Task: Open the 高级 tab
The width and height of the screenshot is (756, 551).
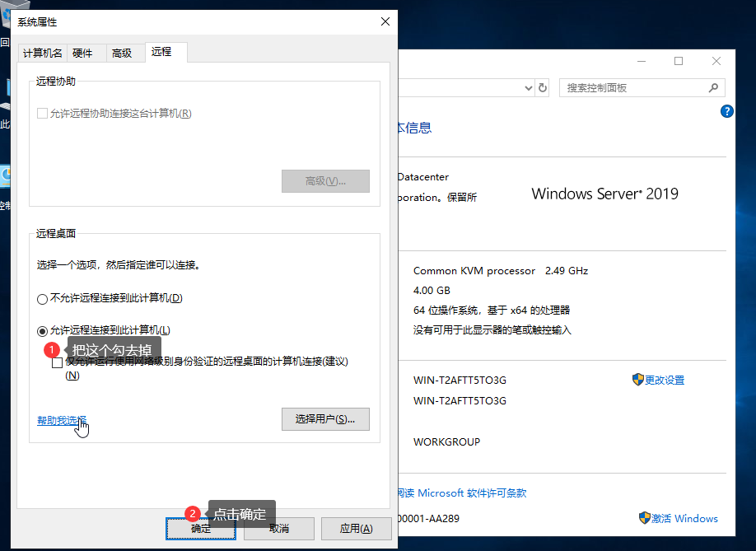Action: 122,53
